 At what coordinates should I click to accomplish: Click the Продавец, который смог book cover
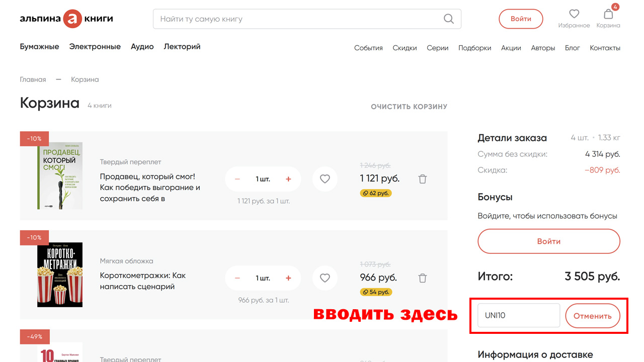[60, 175]
